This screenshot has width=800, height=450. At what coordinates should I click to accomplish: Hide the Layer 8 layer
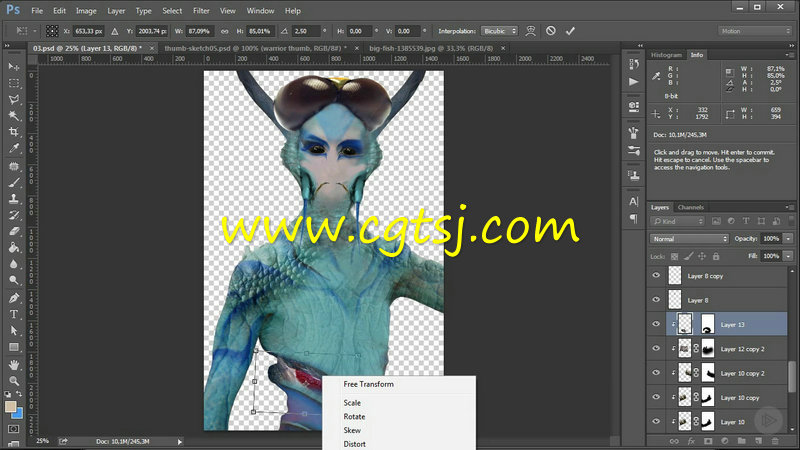click(x=656, y=300)
